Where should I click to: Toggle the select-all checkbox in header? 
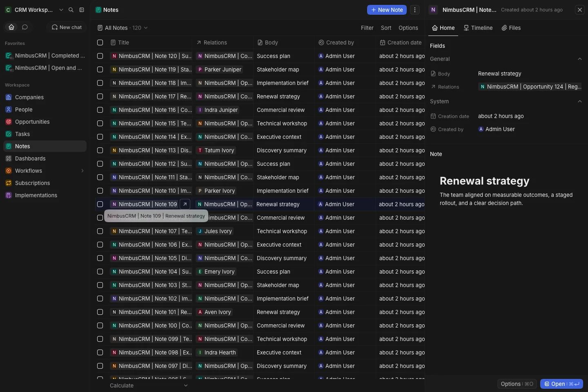tap(100, 42)
